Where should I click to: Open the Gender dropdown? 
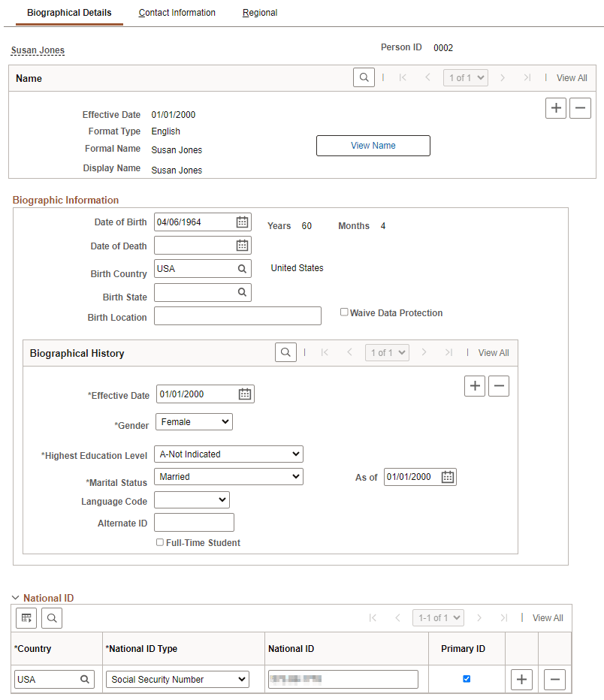[193, 421]
